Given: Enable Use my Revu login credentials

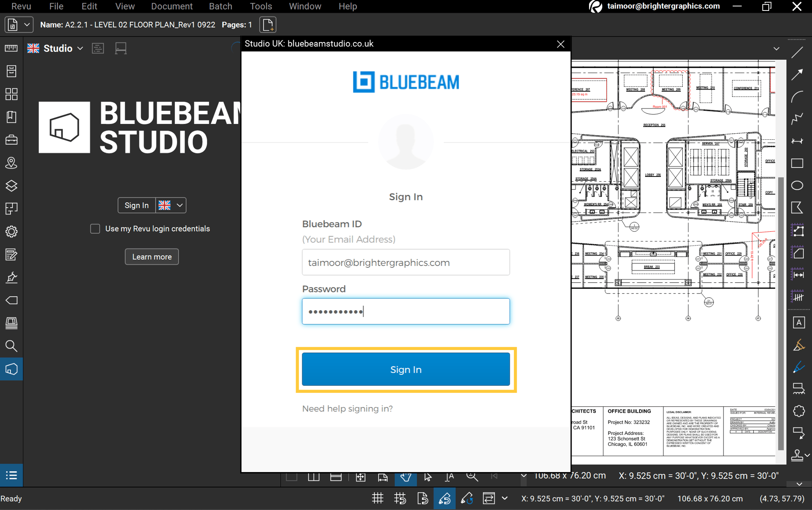Looking at the screenshot, I should (x=95, y=229).
